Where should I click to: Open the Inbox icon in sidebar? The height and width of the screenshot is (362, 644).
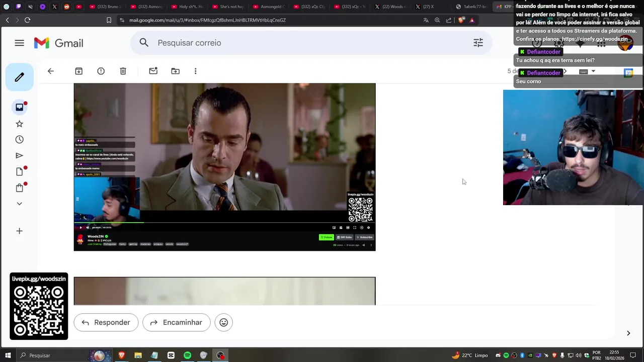point(19,107)
